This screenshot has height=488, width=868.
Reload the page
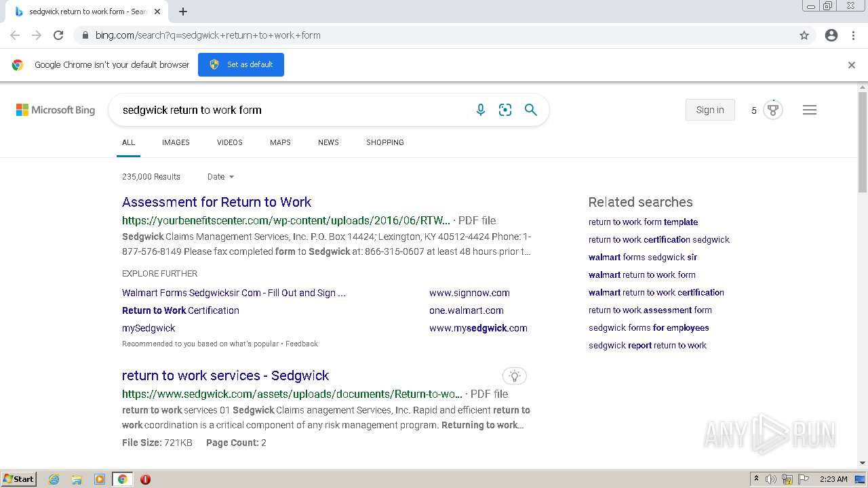(58, 35)
